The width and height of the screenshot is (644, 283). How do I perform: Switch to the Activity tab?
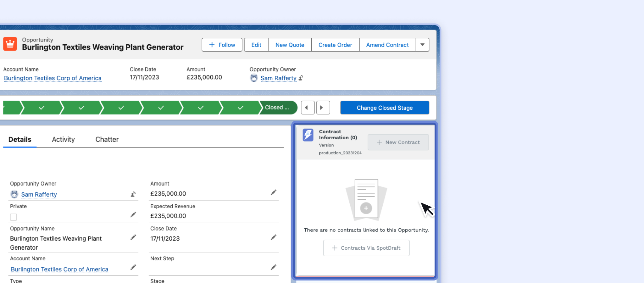63,139
